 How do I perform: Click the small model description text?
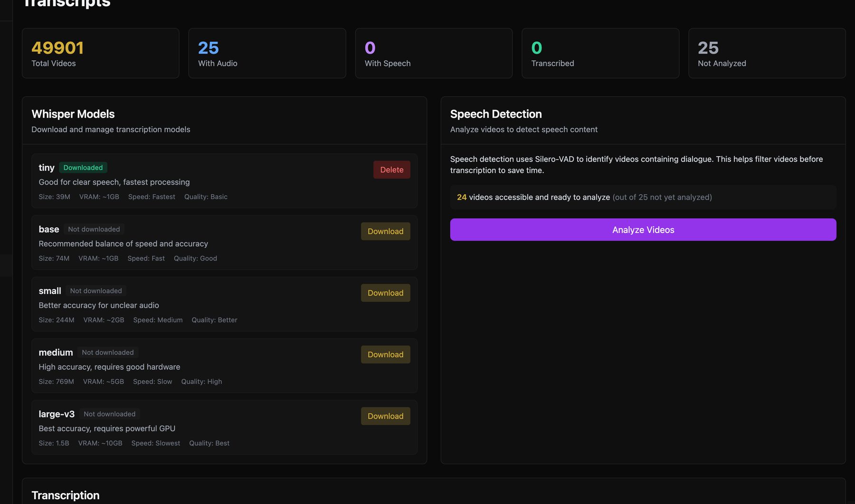click(99, 305)
